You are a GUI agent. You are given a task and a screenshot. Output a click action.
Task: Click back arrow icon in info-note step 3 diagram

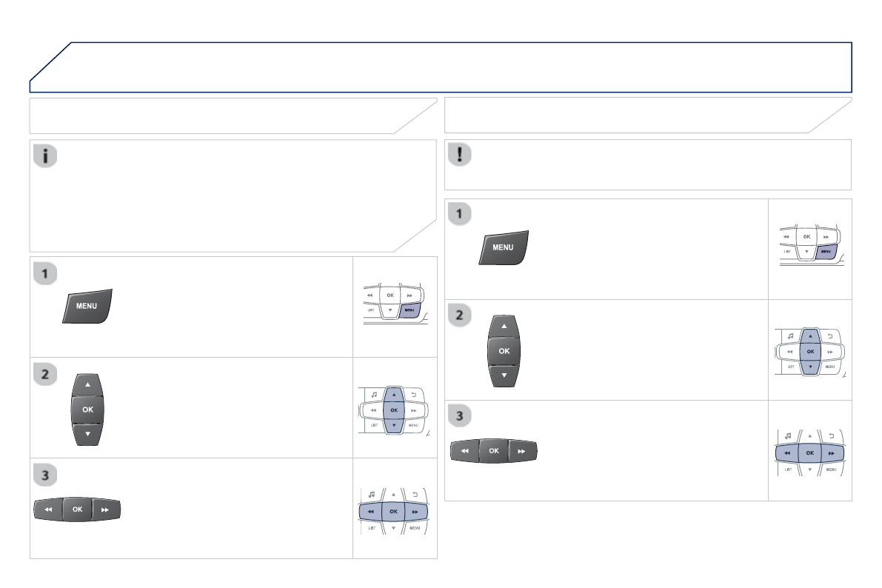point(413,494)
